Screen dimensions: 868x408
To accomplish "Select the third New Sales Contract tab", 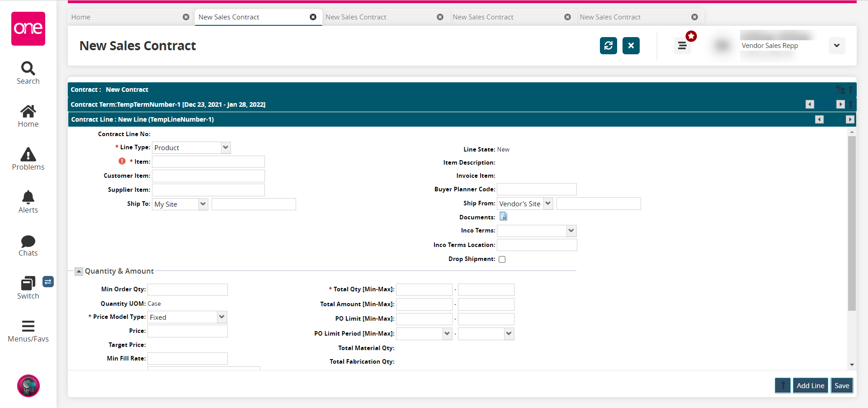I will [x=483, y=17].
